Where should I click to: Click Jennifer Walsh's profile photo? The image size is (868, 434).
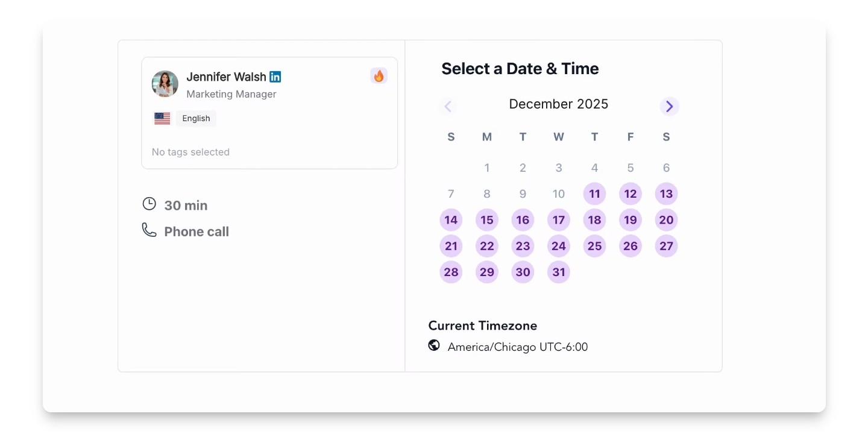click(x=165, y=84)
